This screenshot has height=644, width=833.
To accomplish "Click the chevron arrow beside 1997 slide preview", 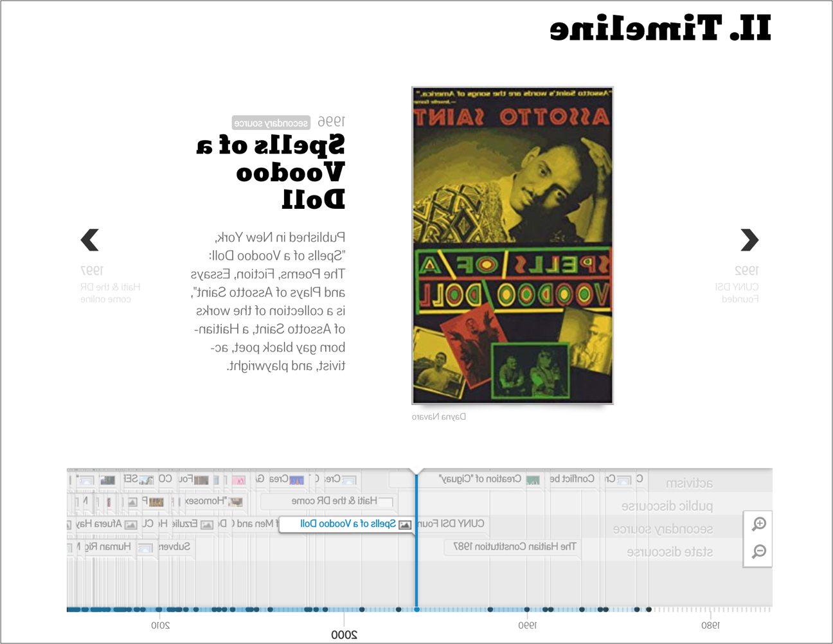I will click(x=90, y=240).
